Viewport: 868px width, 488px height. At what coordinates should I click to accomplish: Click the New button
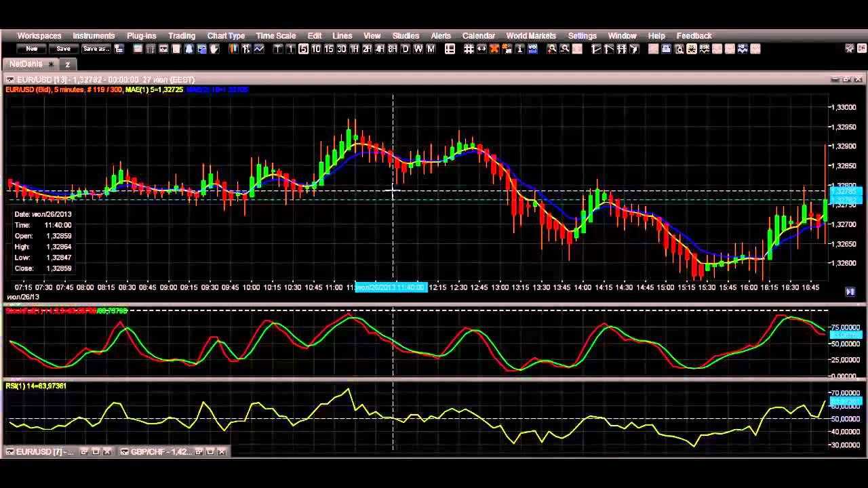point(32,49)
